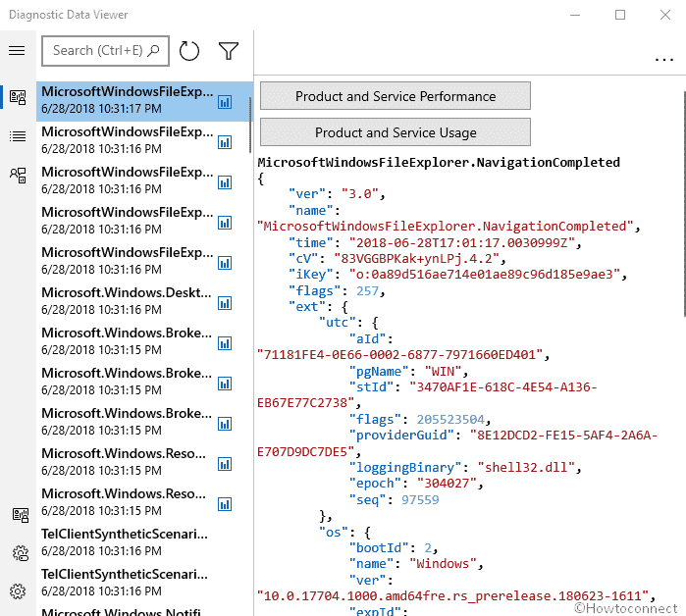This screenshot has width=686, height=616.
Task: Click chart icon on first Microsoft.Windows.Broke... event
Action: [225, 342]
